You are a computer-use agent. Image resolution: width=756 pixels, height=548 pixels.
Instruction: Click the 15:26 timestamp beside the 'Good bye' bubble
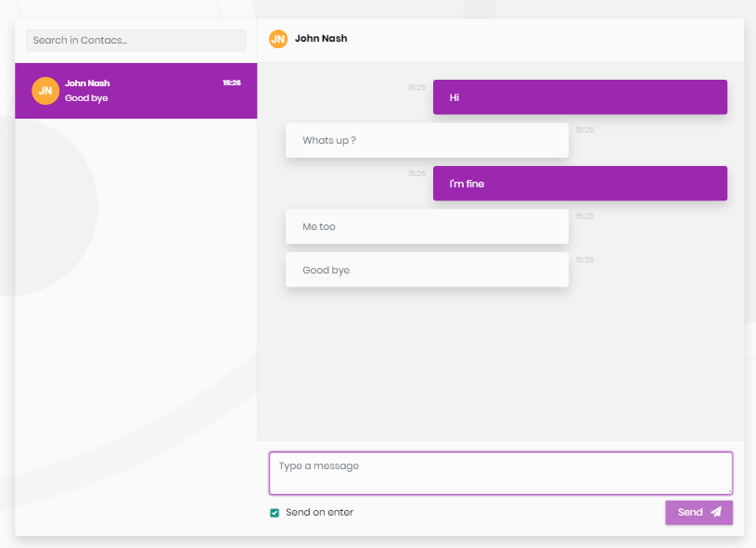[584, 260]
